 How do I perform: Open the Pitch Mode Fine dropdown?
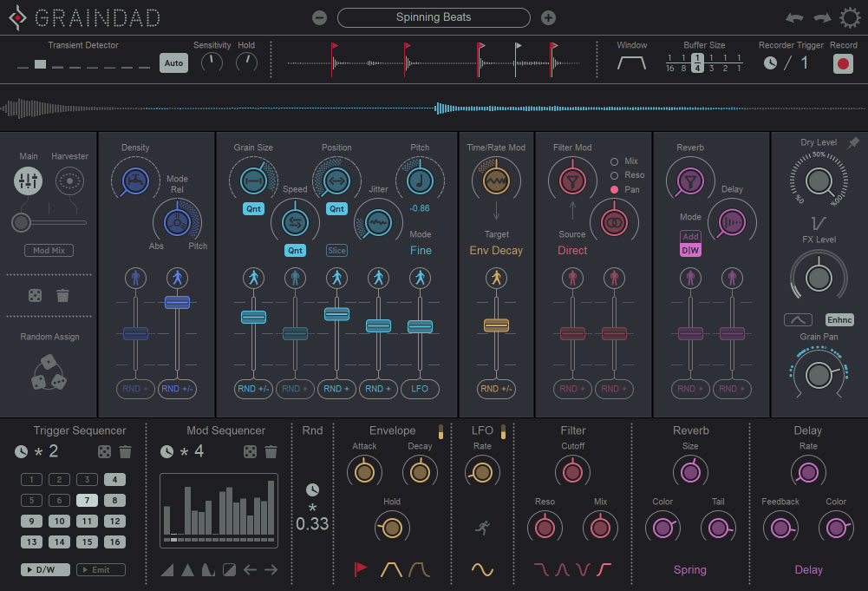421,250
